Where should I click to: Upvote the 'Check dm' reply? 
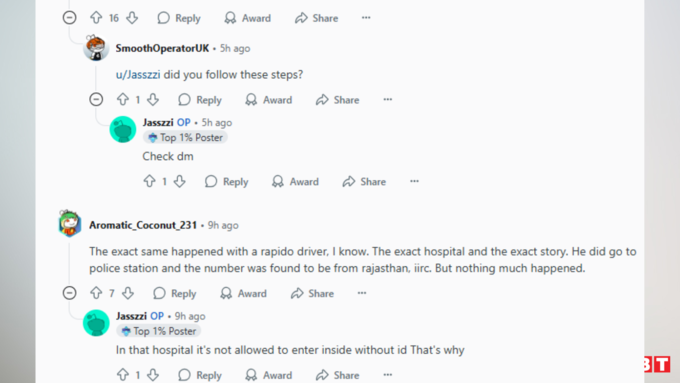pos(150,181)
